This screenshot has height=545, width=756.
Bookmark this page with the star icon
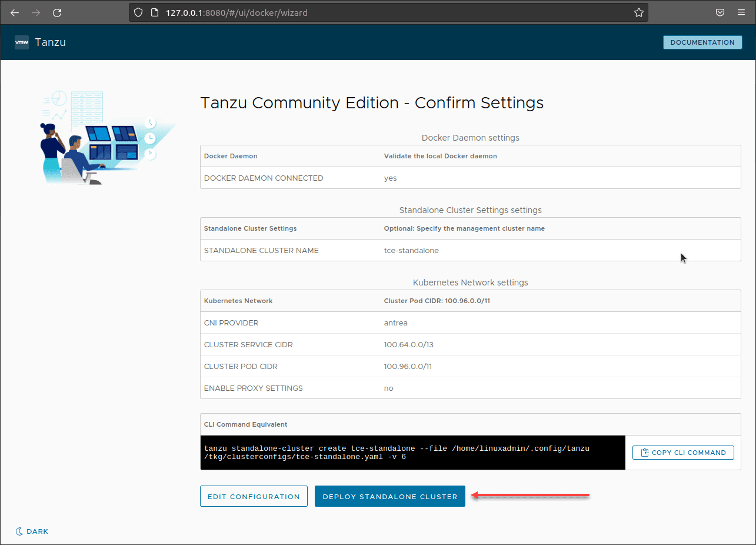(x=638, y=12)
